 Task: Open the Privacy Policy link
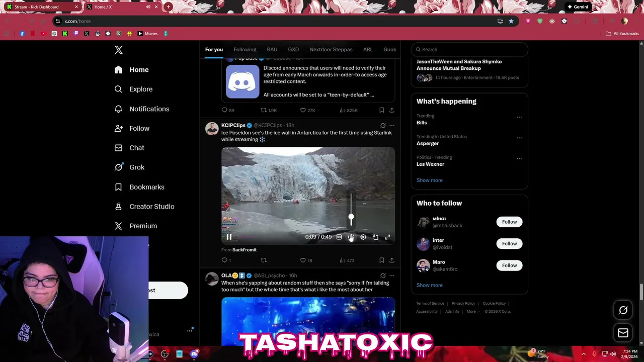click(x=463, y=304)
